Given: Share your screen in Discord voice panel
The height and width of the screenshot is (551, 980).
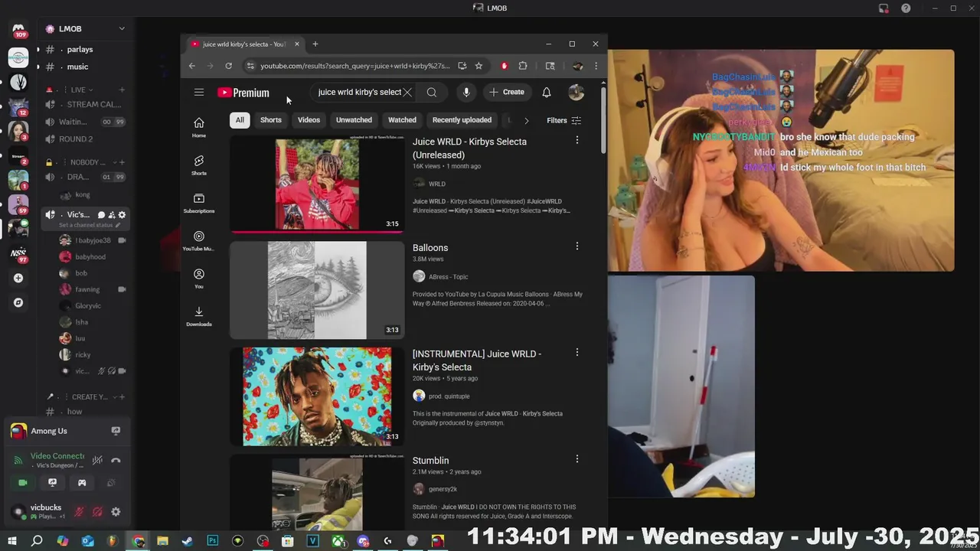Looking at the screenshot, I should point(52,483).
